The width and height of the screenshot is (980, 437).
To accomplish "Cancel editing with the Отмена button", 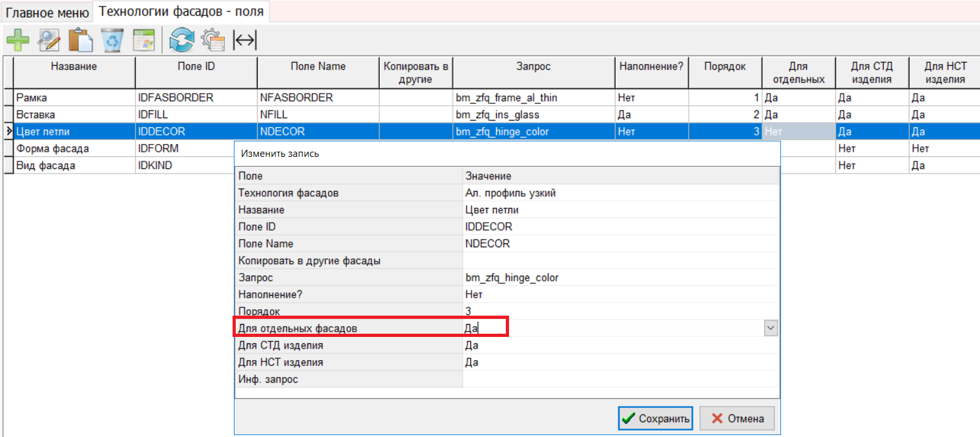I will pos(736,418).
